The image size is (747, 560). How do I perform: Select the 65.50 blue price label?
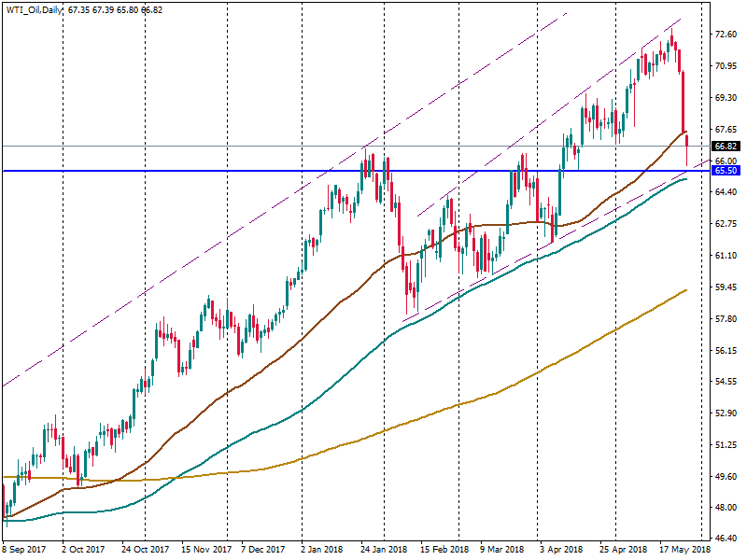726,171
